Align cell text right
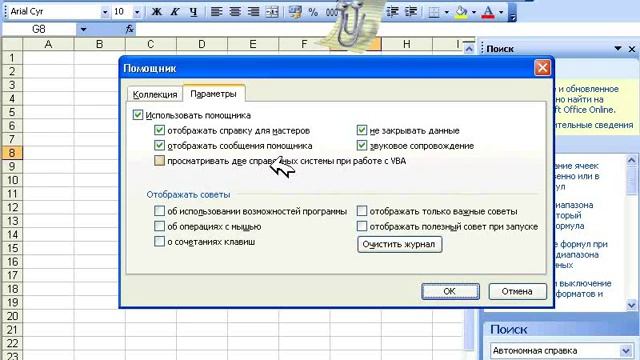The width and height of the screenshot is (640, 360). (253, 12)
